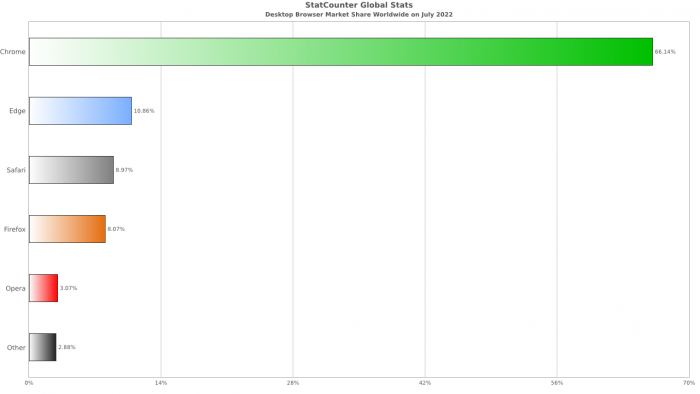Click the gray Safari bar

71,170
